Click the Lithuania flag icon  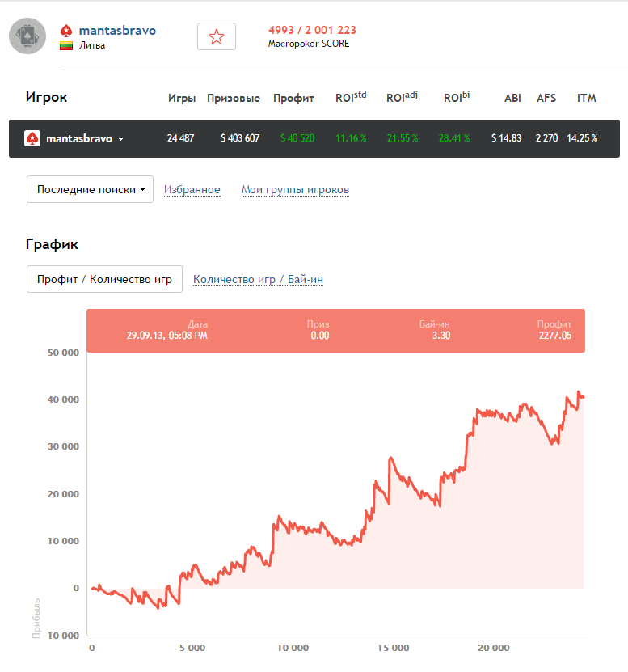pyautogui.click(x=67, y=45)
